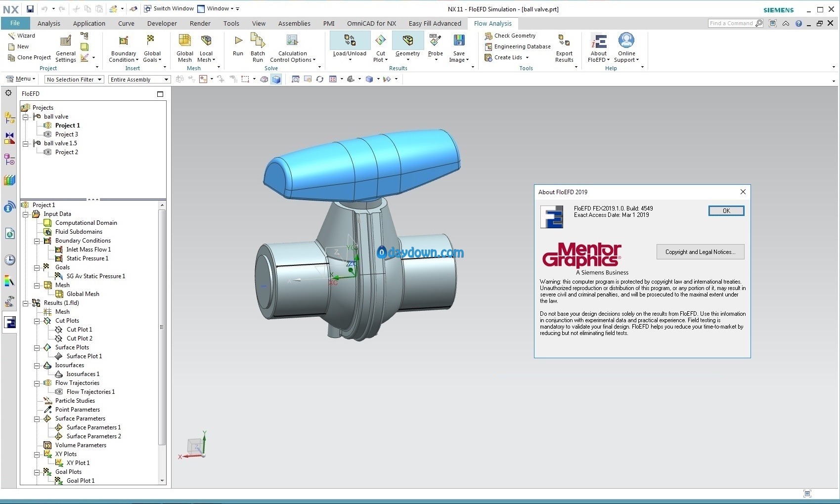The height and width of the screenshot is (504, 840).
Task: Open About FloEFD
Action: click(x=599, y=48)
